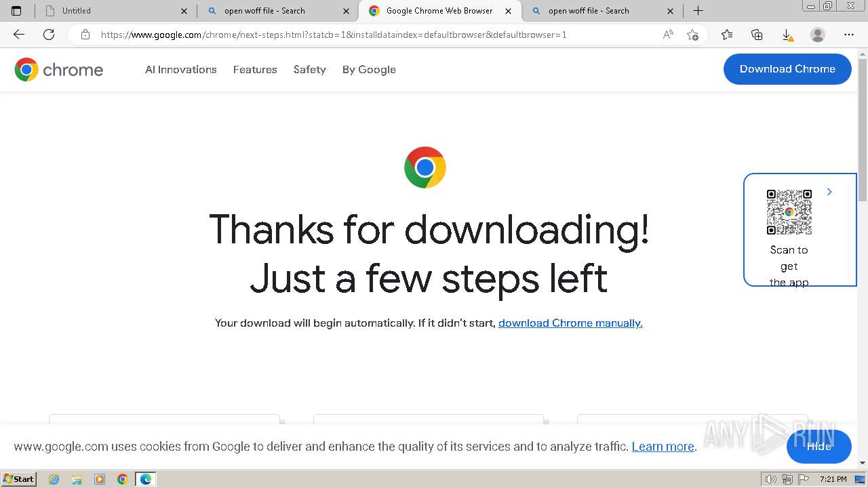Open the network tray icon

point(787,479)
